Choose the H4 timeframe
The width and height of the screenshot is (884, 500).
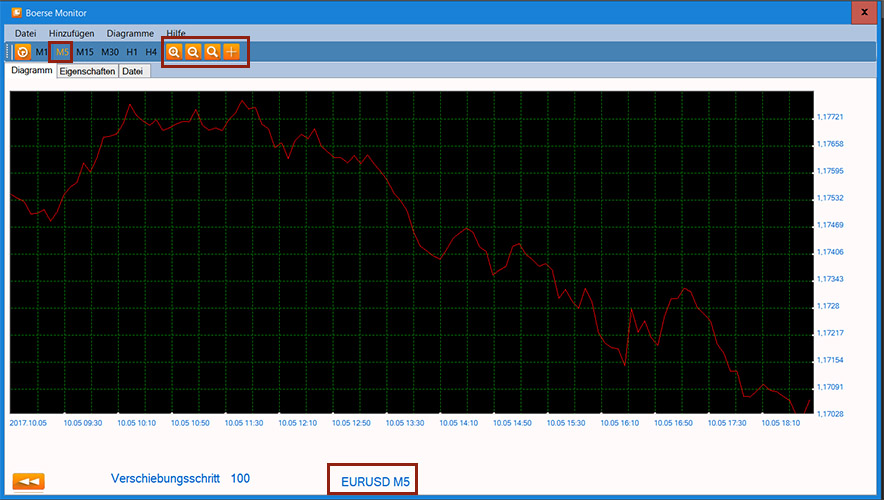point(151,52)
